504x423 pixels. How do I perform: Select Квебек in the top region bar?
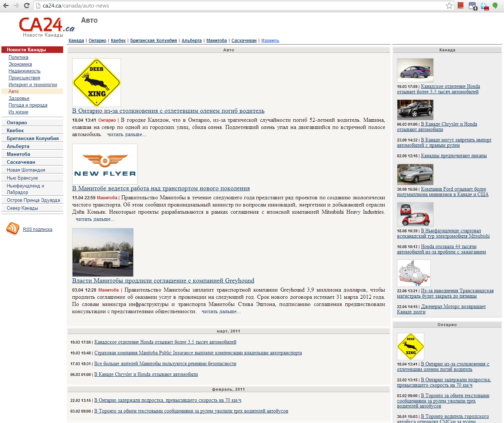pyautogui.click(x=118, y=41)
